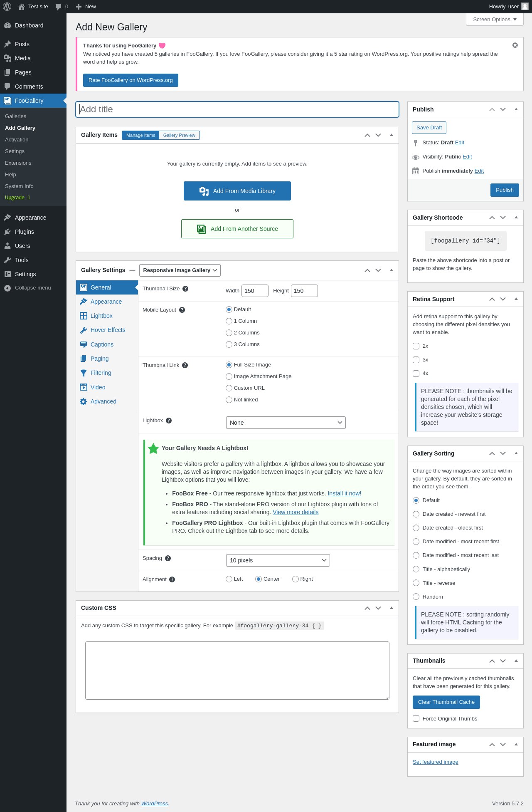Click Add From Another Source button
The image size is (532, 812).
pos(237,229)
